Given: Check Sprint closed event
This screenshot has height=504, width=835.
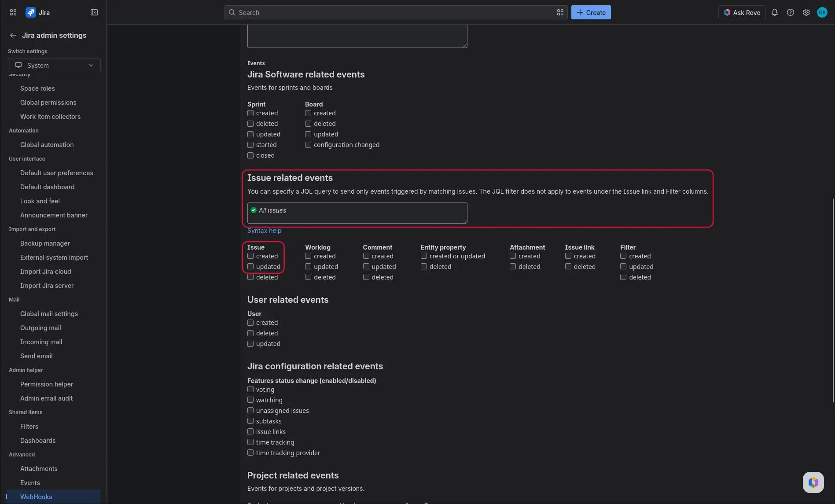Looking at the screenshot, I should coord(250,155).
